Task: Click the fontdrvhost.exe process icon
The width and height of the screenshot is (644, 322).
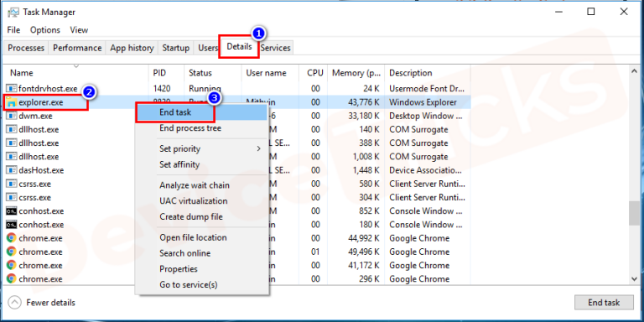Action: 11,88
